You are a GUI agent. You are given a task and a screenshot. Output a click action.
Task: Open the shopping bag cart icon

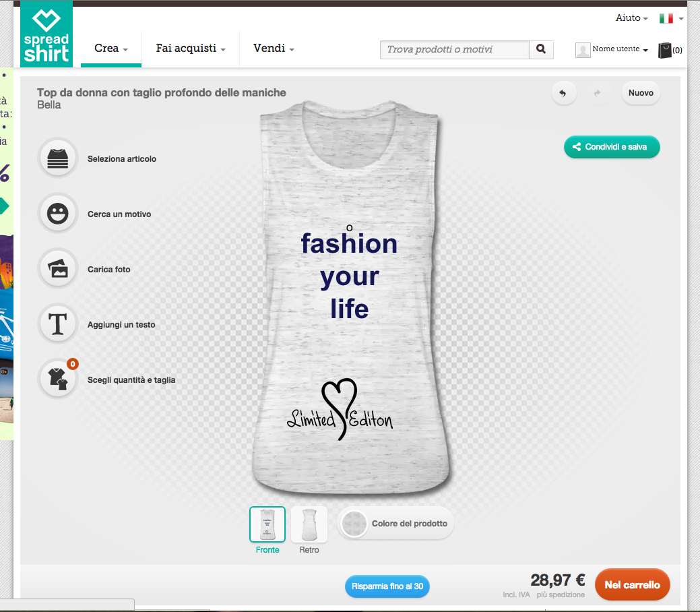click(x=665, y=50)
